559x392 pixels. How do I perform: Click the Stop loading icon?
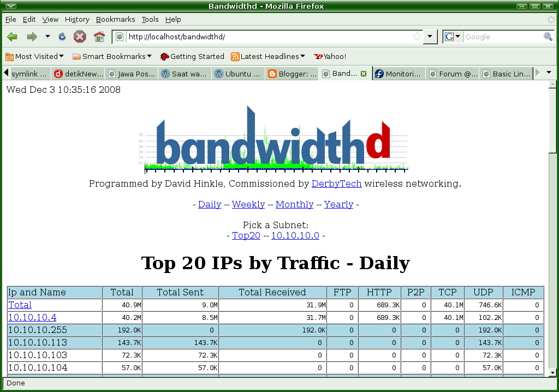(80, 37)
